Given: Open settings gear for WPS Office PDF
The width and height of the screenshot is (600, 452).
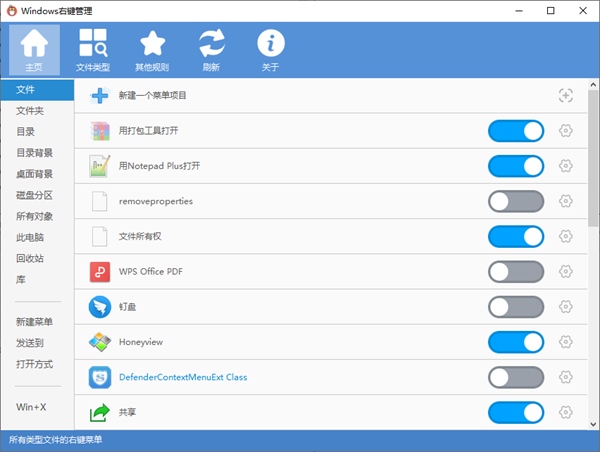Looking at the screenshot, I should point(566,272).
